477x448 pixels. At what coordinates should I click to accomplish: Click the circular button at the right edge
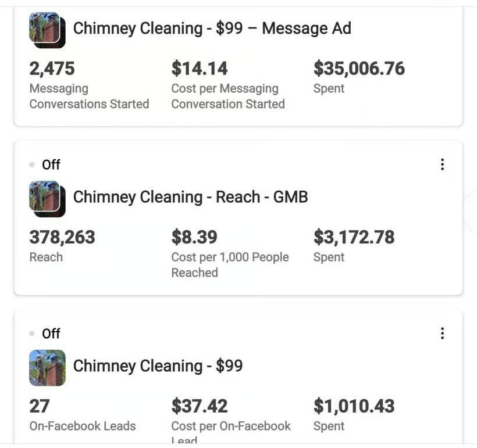[472, 212]
